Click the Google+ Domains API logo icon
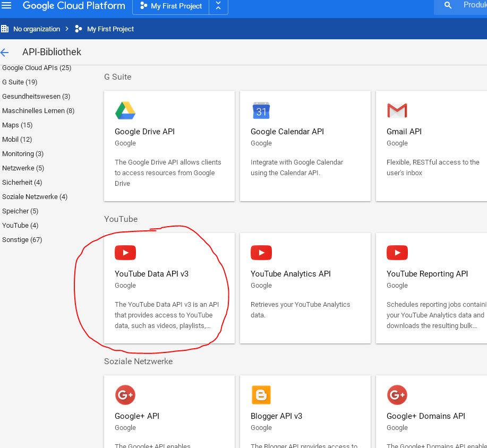The width and height of the screenshot is (487, 448). pyautogui.click(x=397, y=395)
